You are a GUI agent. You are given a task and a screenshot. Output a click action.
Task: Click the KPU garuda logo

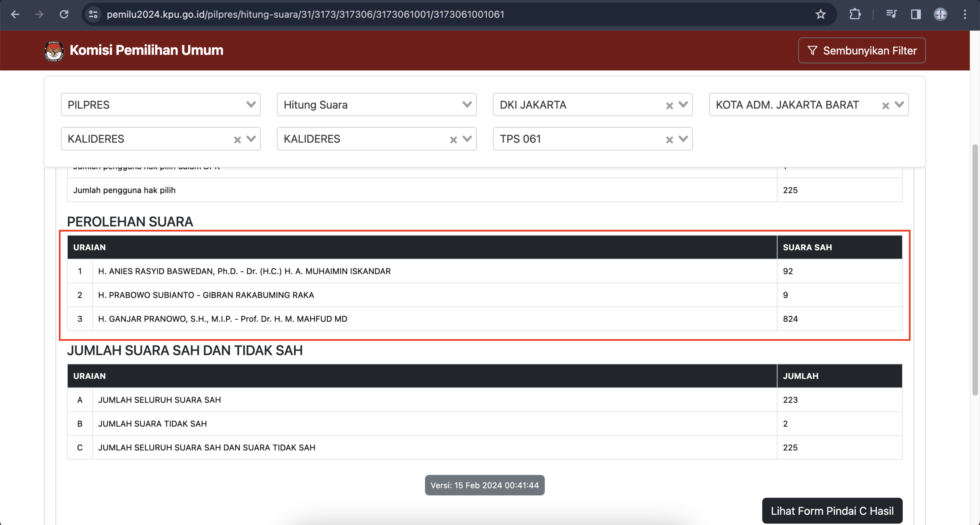(x=54, y=51)
